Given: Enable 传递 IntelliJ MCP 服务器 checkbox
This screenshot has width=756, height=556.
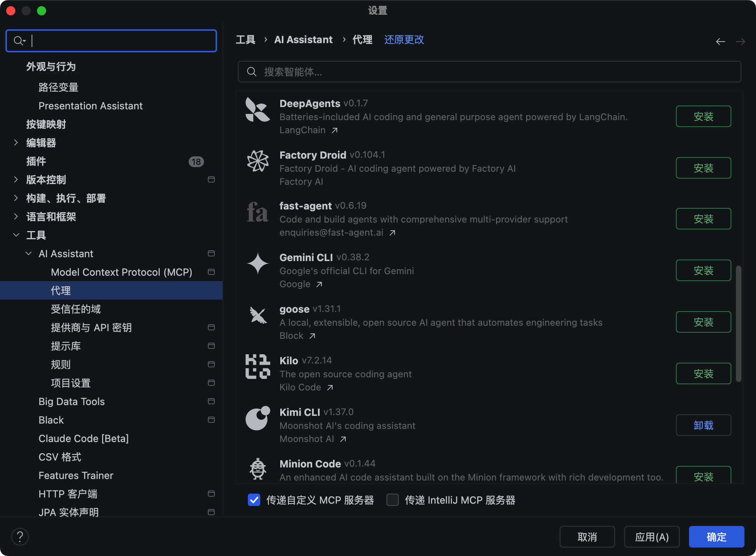Looking at the screenshot, I should point(393,500).
